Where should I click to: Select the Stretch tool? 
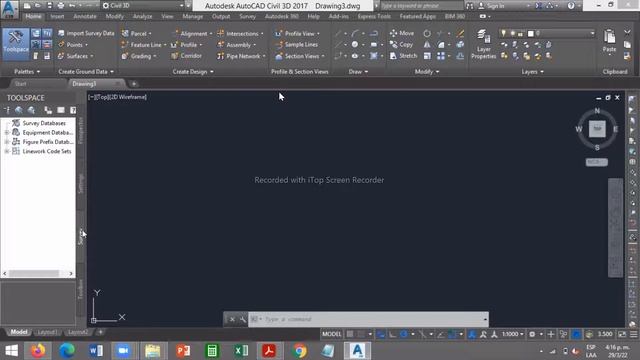pos(403,56)
